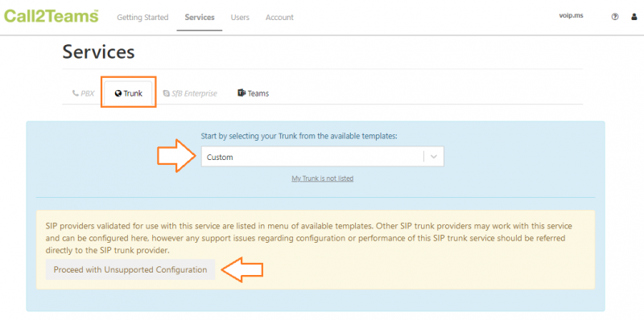Open the Custom trunk template dropdown
The image size is (644, 320).
323,157
